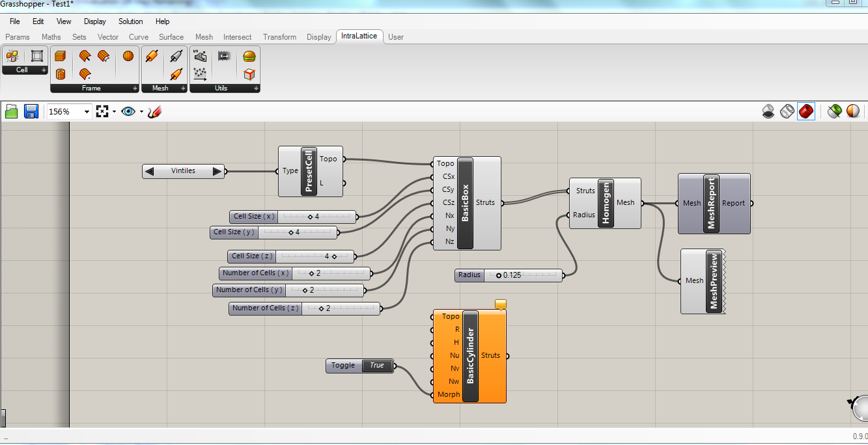Select the Homogen component

(606, 203)
